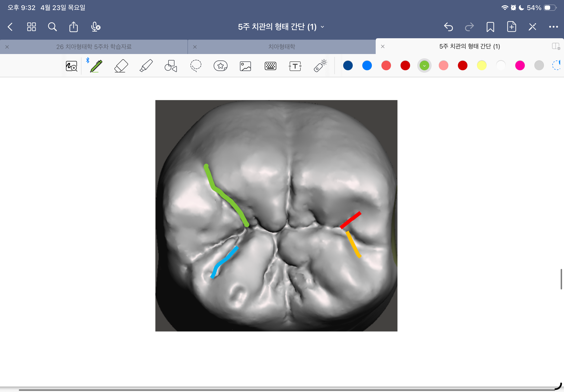Switch to 26 치아형태학 5주차 학습자료 tab
The width and height of the screenshot is (564, 392).
[x=94, y=47]
